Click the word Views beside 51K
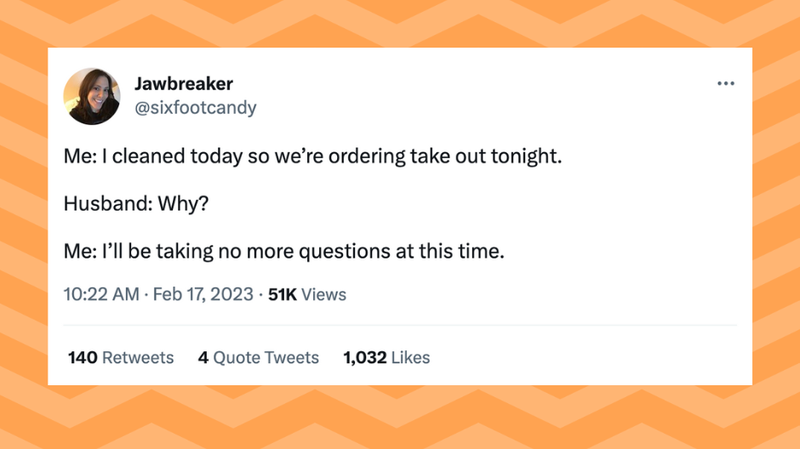This screenshot has height=449, width=800. [323, 294]
